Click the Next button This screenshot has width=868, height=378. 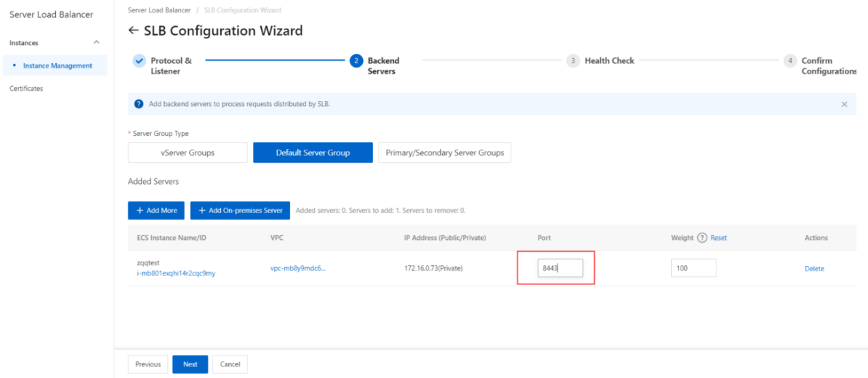point(190,364)
